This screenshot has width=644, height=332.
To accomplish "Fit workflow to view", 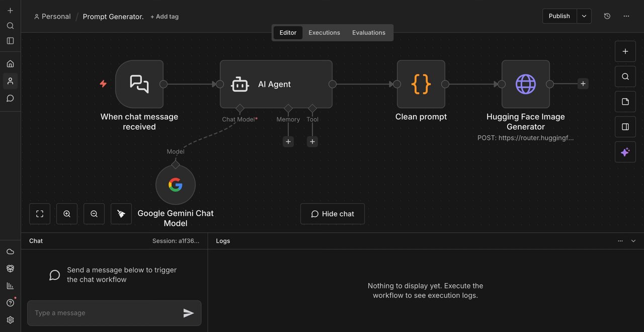I will click(40, 214).
